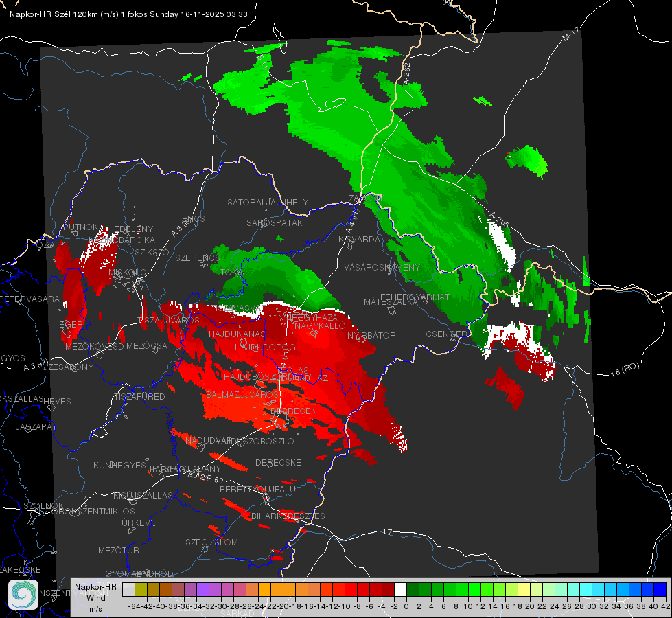Select the PUTNOK town label
672x618 pixels.
click(81, 227)
